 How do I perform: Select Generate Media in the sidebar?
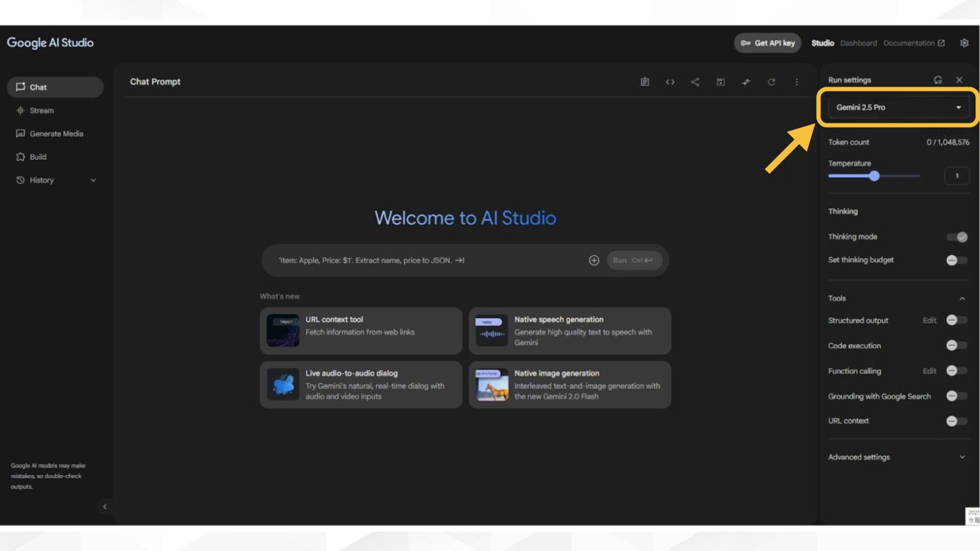tap(56, 133)
